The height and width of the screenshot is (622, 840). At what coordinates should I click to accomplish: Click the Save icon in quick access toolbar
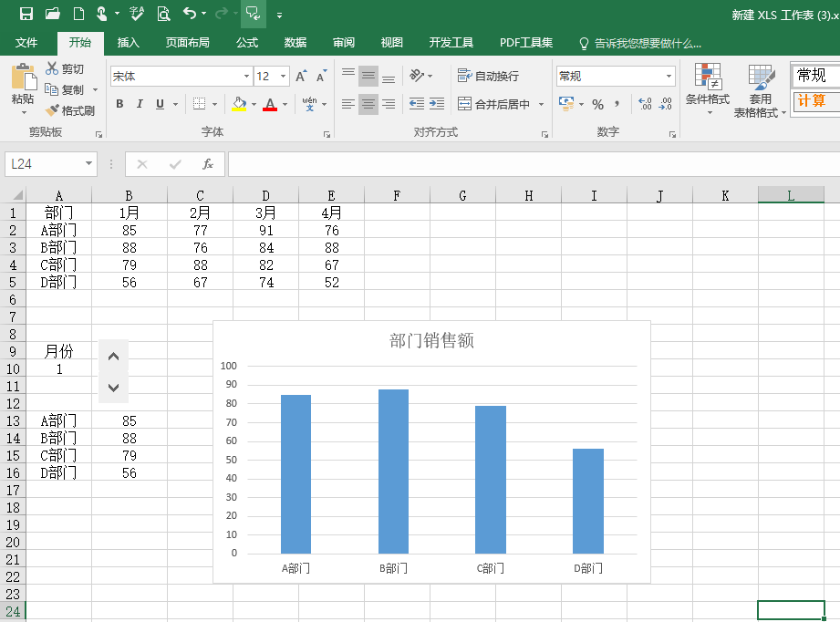coord(26,14)
